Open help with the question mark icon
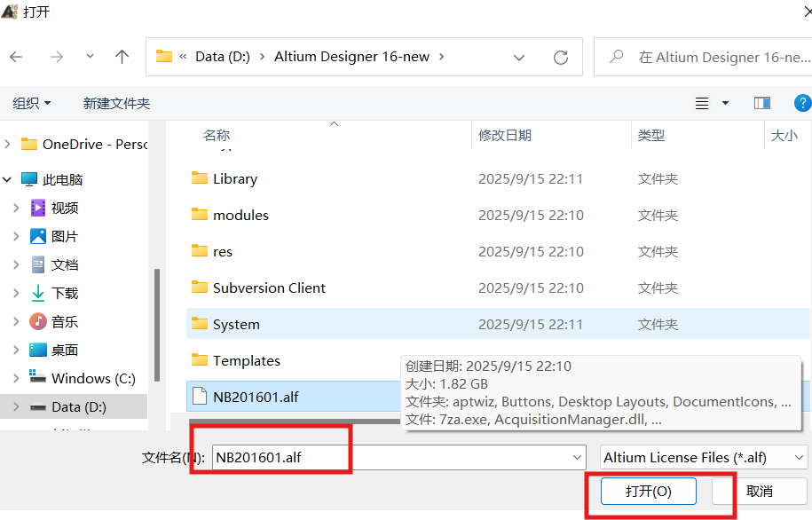The width and height of the screenshot is (812, 520). (802, 103)
